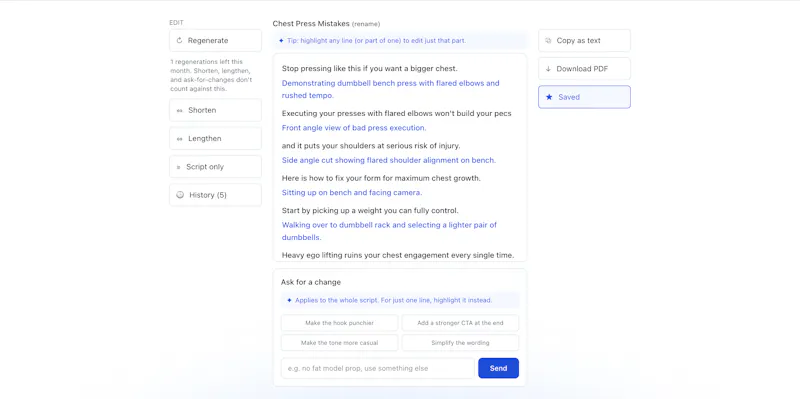Click the Send button
The image size is (800, 399).
point(498,368)
